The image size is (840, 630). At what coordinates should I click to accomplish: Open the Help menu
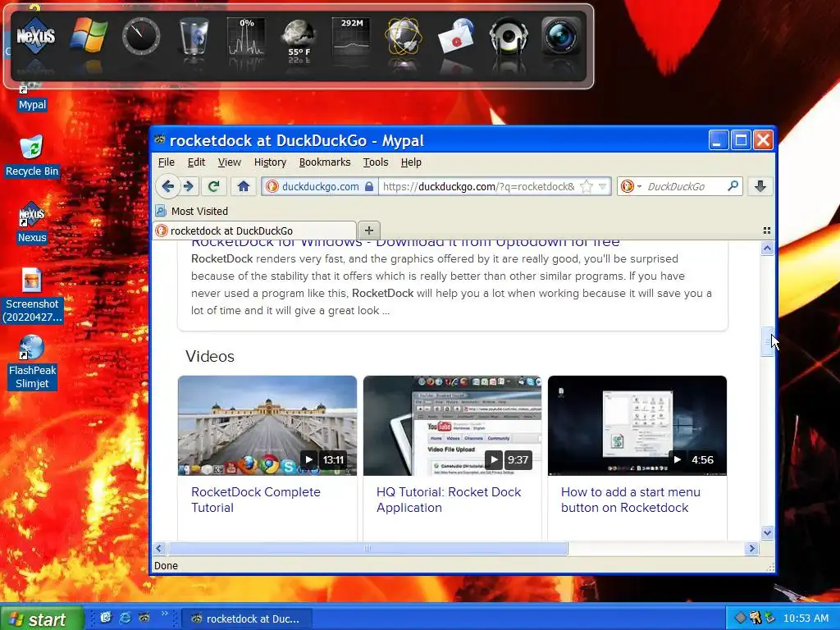click(x=411, y=162)
